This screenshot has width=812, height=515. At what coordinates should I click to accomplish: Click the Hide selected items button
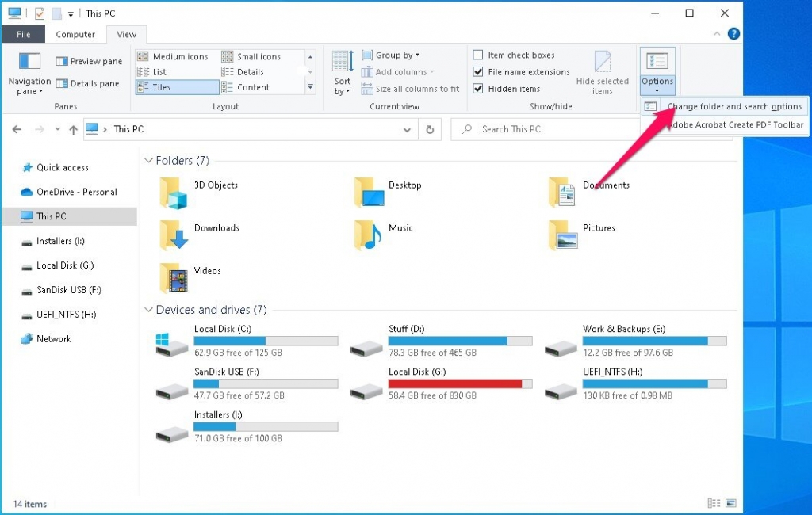tap(603, 71)
